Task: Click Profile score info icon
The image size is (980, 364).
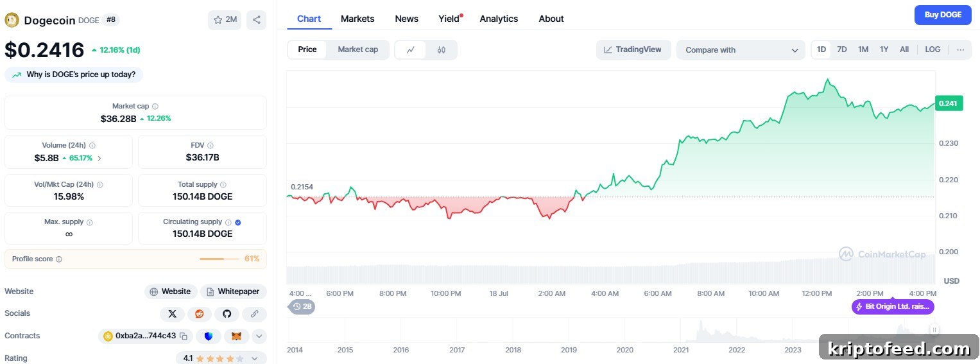Action: tap(59, 259)
